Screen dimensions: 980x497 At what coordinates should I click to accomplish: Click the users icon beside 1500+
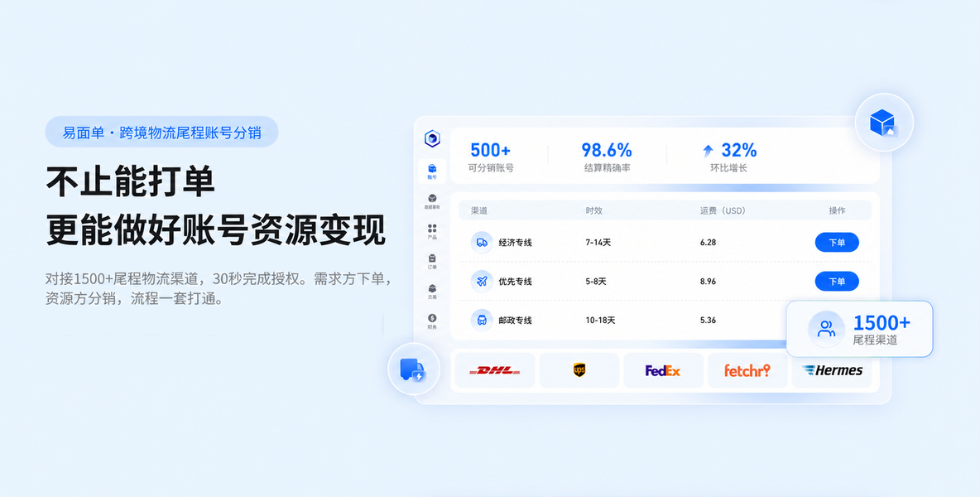[826, 329]
